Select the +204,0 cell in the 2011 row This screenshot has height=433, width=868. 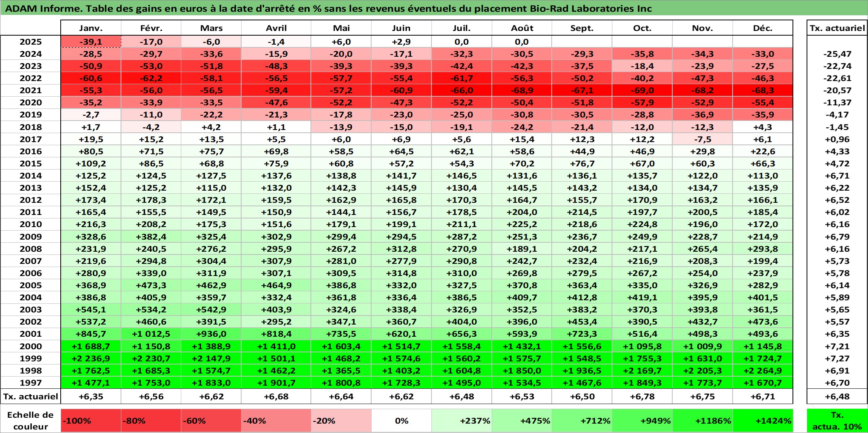[x=522, y=212]
